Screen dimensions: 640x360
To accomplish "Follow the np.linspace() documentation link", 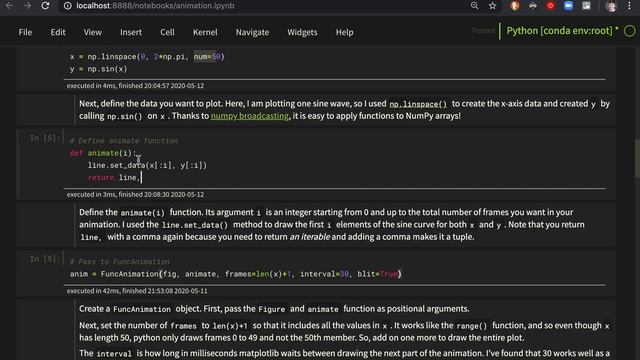I will coord(418,104).
